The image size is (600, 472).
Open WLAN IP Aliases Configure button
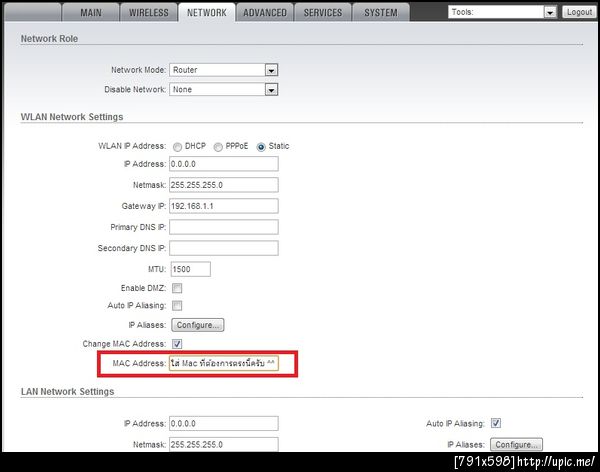click(x=198, y=325)
